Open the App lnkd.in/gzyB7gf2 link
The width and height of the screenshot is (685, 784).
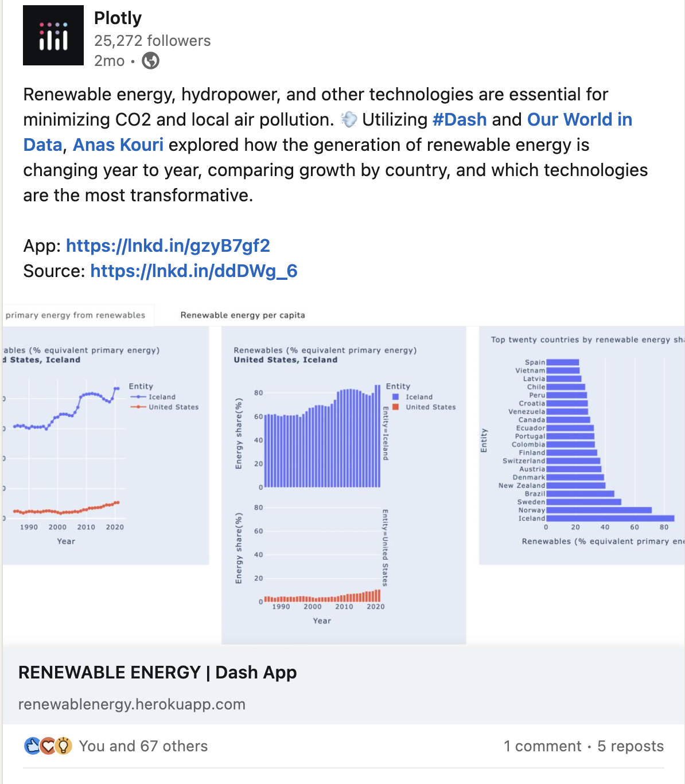click(x=168, y=245)
